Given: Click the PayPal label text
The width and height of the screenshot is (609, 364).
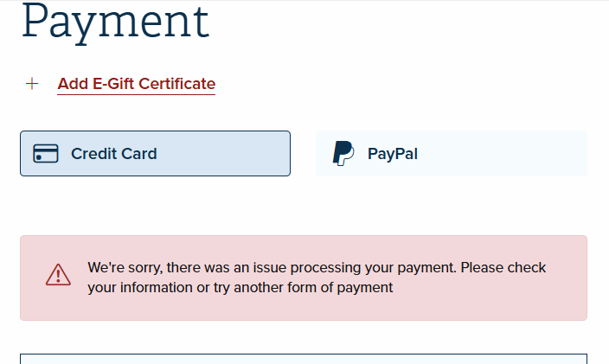Looking at the screenshot, I should (x=393, y=154).
